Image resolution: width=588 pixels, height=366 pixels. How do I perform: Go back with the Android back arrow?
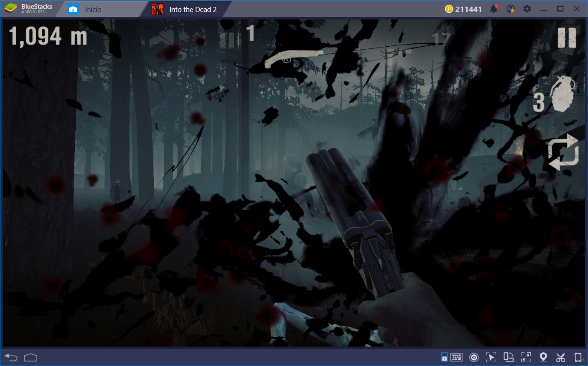pyautogui.click(x=11, y=357)
